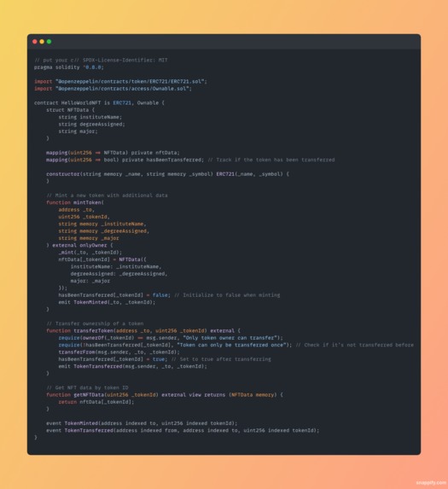Select comment 'Mint a new token with additional data'

coord(107,195)
